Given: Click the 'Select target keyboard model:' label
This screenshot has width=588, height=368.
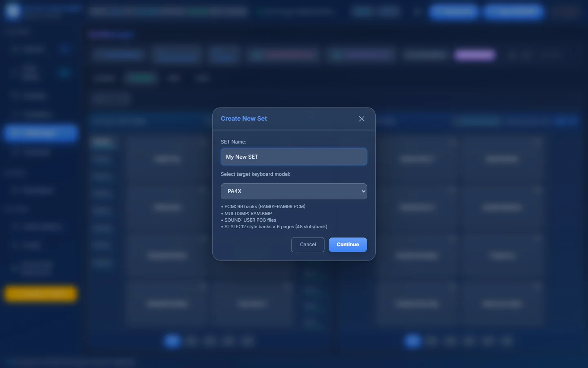Looking at the screenshot, I should pyautogui.click(x=256, y=174).
